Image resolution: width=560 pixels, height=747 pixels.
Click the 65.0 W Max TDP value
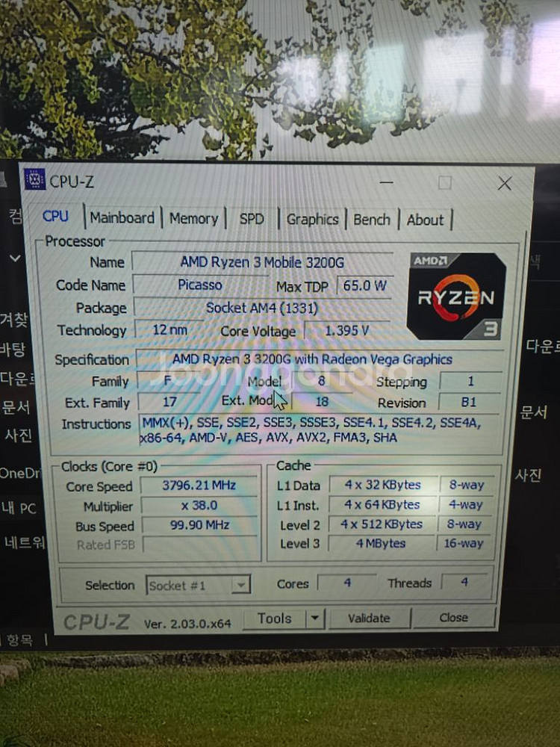pos(365,285)
